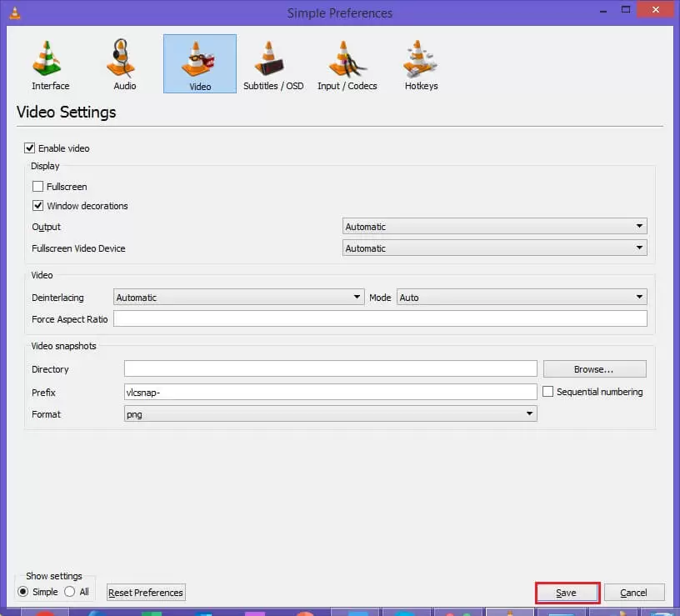
Task: Open Input / Codecs preferences icon
Action: tap(346, 59)
